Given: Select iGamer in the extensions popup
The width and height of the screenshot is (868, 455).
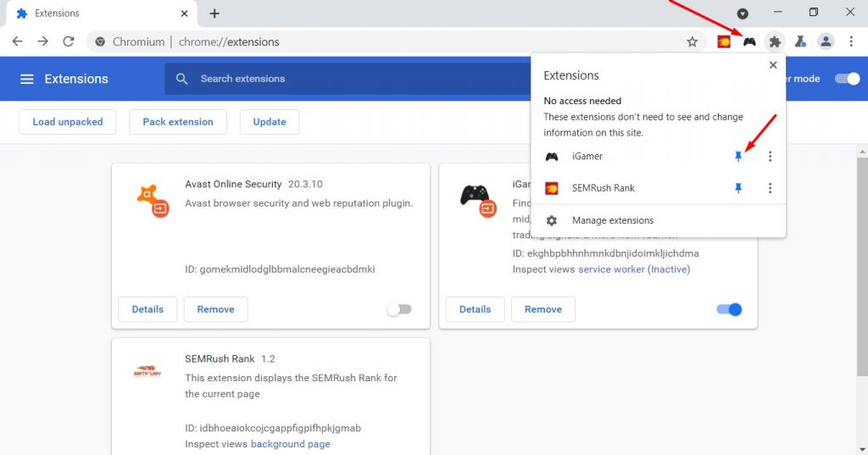Looking at the screenshot, I should [587, 157].
